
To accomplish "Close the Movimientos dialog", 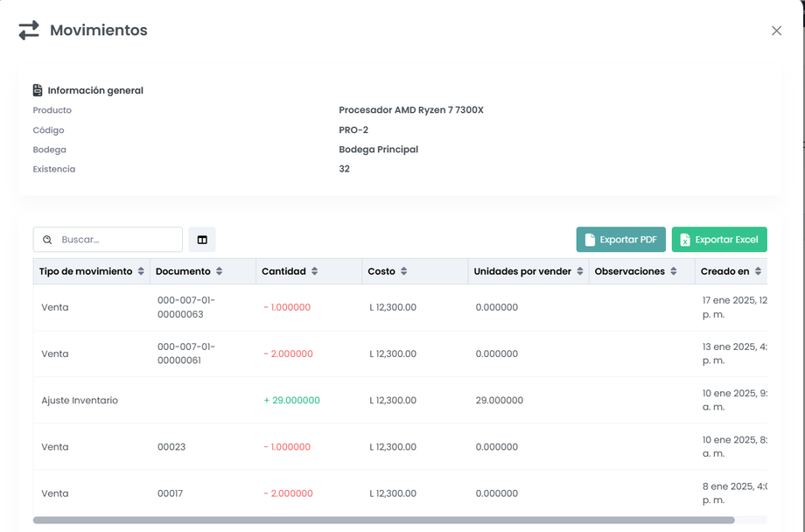I will click(776, 31).
